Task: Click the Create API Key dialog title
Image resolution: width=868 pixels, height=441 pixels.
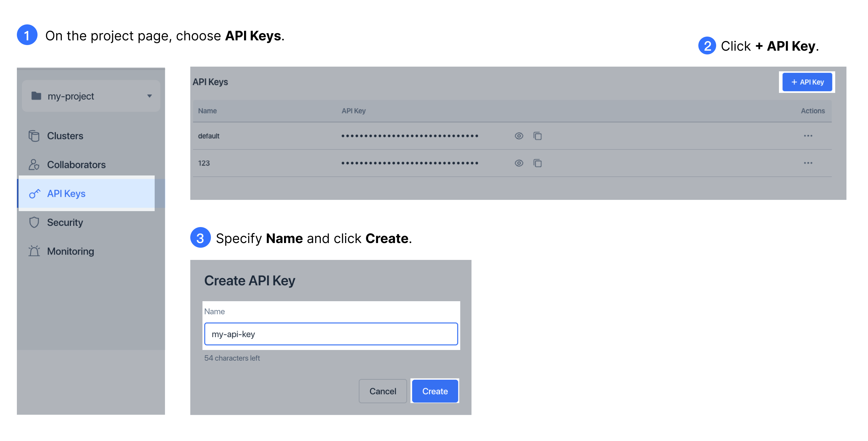Action: pos(250,281)
